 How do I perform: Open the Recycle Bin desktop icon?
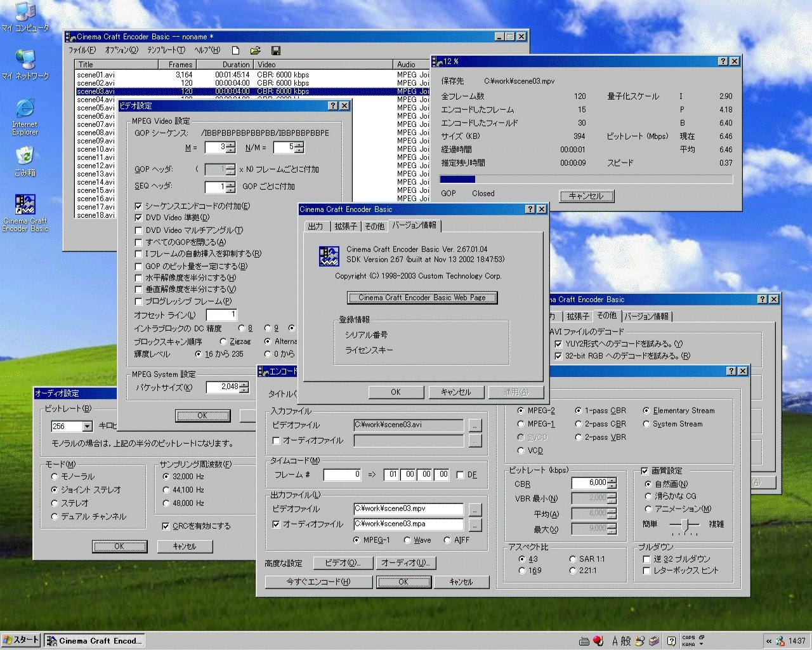pyautogui.click(x=25, y=156)
